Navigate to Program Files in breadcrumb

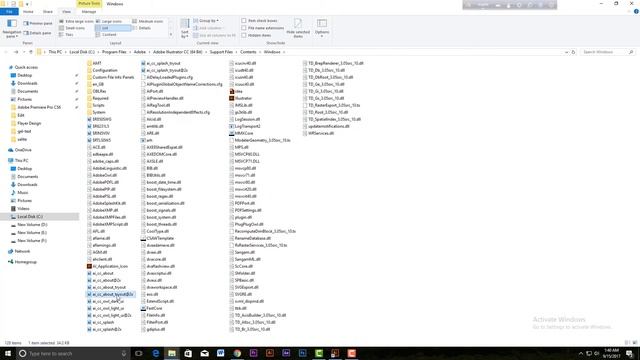[114, 52]
